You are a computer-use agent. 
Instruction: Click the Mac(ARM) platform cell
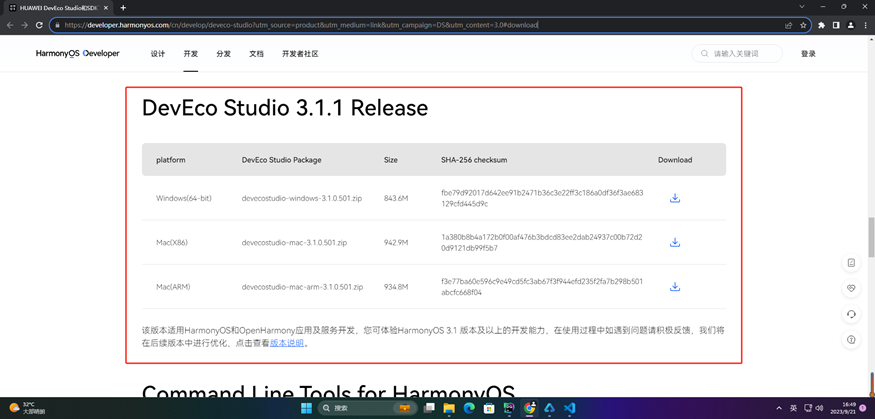174,287
